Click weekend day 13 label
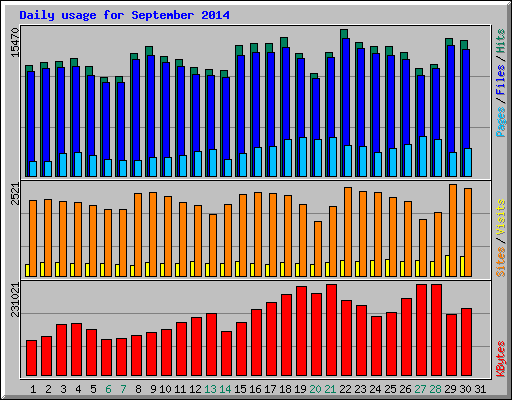The image size is (512, 400). pos(210,389)
